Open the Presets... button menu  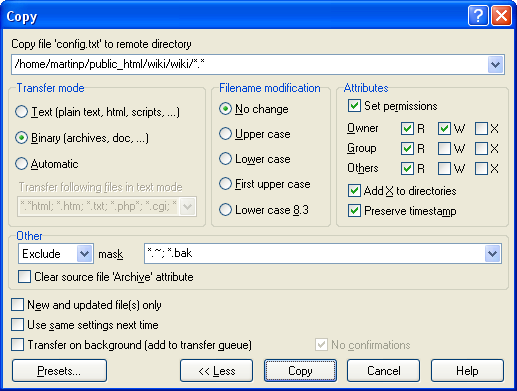pos(59,371)
